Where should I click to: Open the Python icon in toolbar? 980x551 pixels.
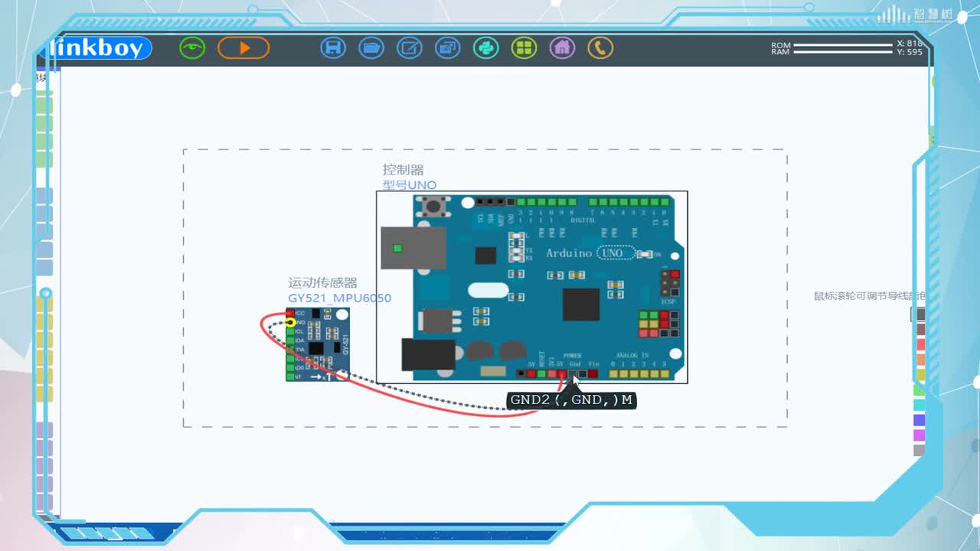[x=485, y=48]
